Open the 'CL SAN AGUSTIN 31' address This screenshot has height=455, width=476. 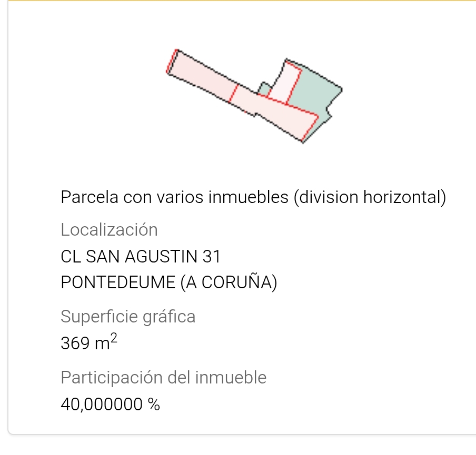tap(141, 257)
